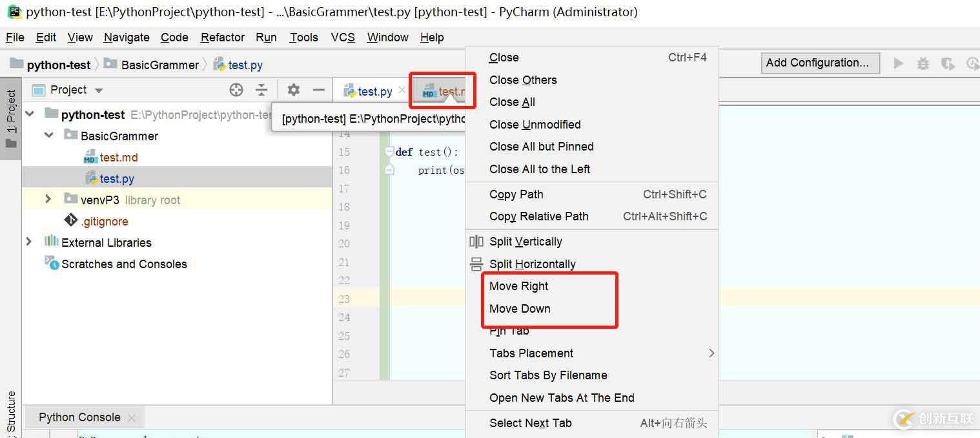
Task: Click the locate/scroll-from-source target icon
Action: pos(236,90)
